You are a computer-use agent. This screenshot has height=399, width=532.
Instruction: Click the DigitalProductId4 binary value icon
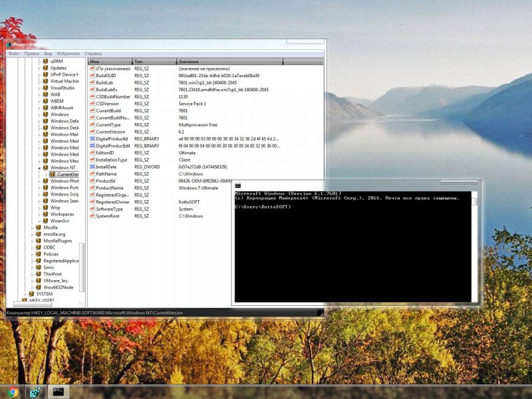92,146
